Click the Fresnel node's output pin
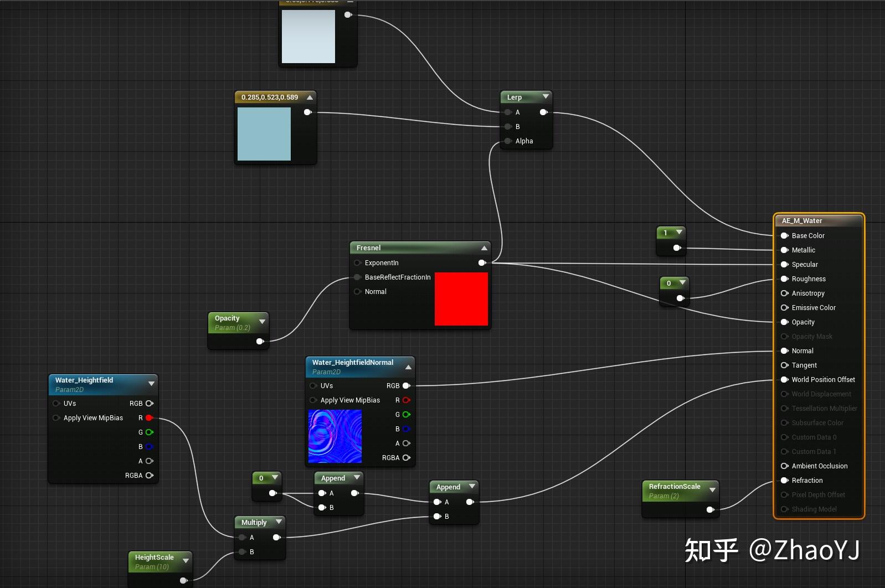 482,263
